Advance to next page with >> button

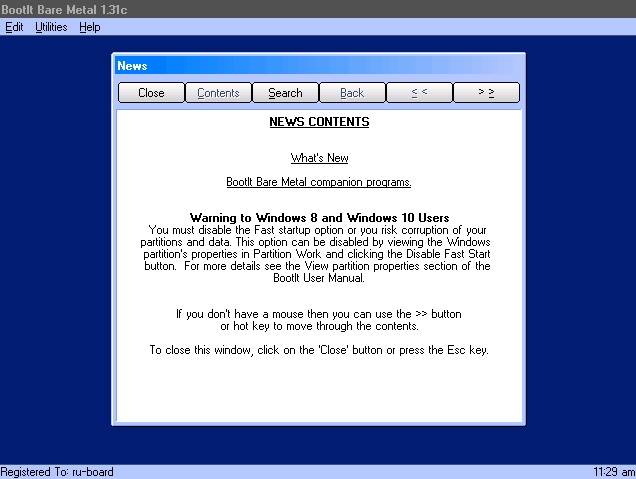(x=486, y=93)
